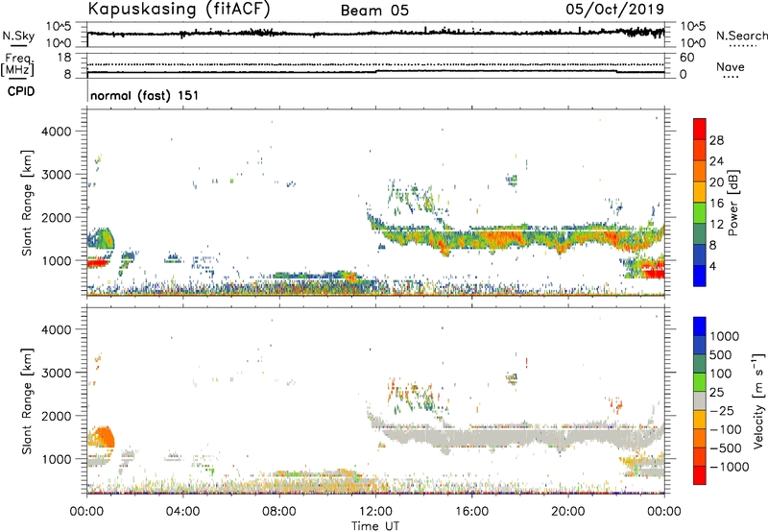Pick the gray segment of Velocity color bar
The image size is (768, 532).
700,400
